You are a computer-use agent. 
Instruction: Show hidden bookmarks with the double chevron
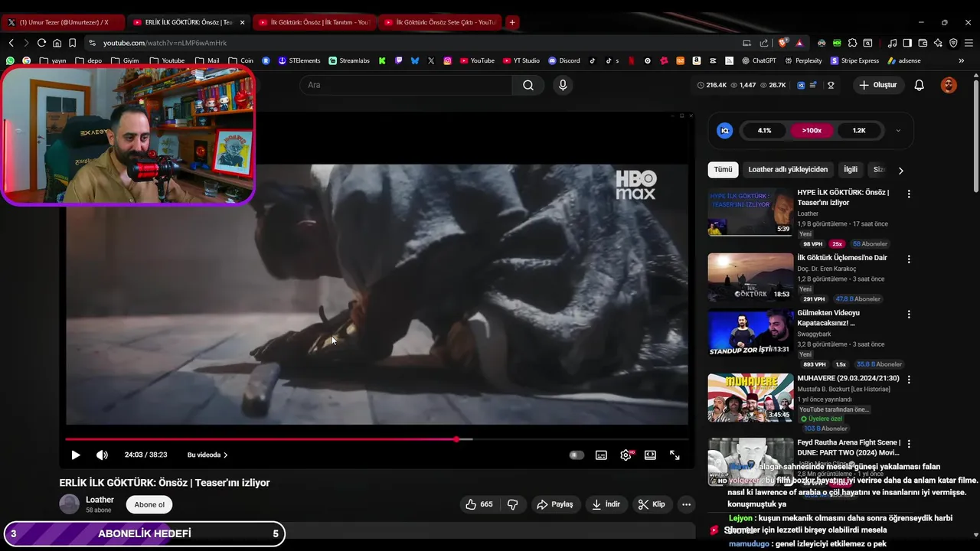click(962, 60)
